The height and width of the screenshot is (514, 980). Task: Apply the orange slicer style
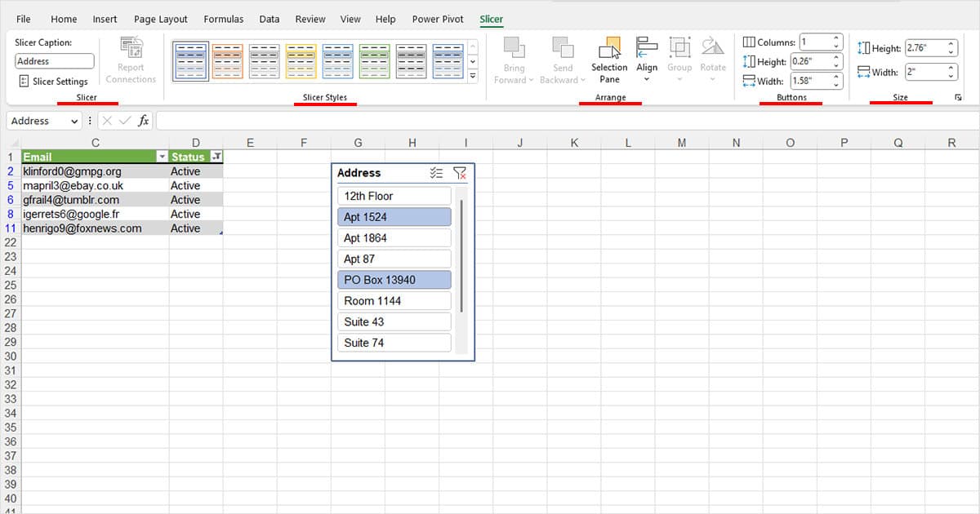[x=227, y=60]
